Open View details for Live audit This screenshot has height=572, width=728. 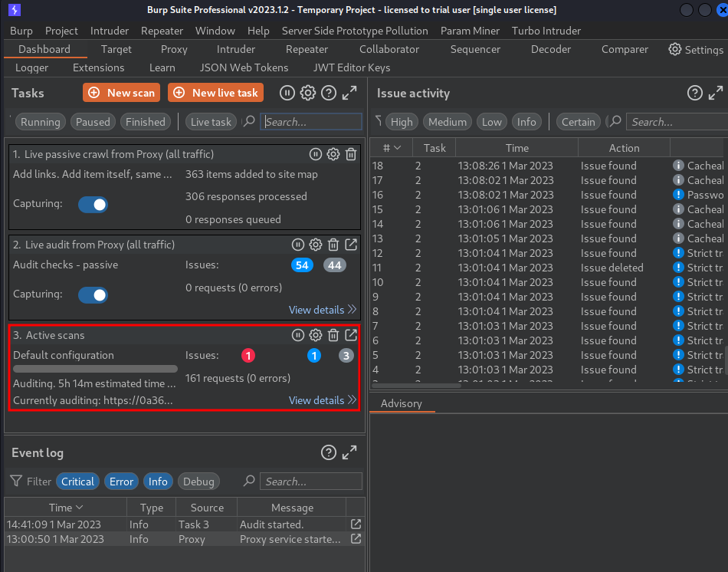pyautogui.click(x=322, y=310)
